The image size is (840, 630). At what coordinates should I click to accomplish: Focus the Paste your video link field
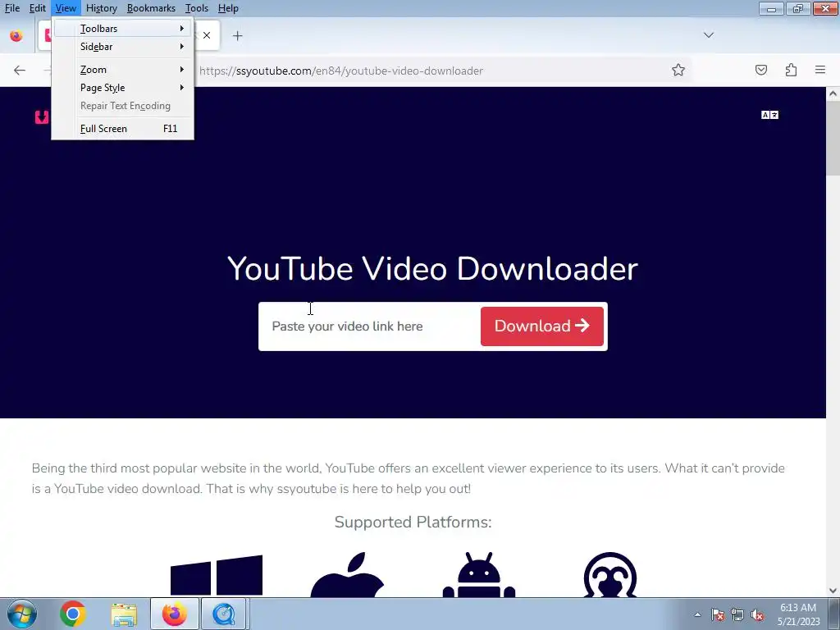tap(370, 326)
